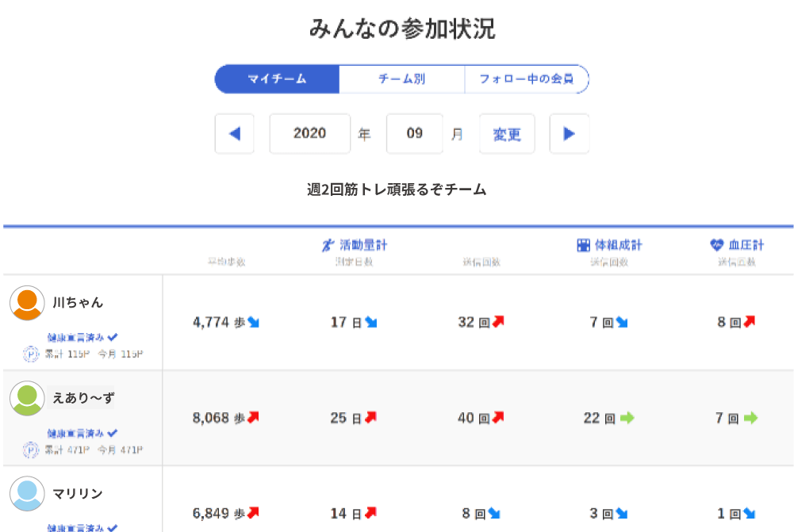Go to the previous month arrow

(235, 134)
